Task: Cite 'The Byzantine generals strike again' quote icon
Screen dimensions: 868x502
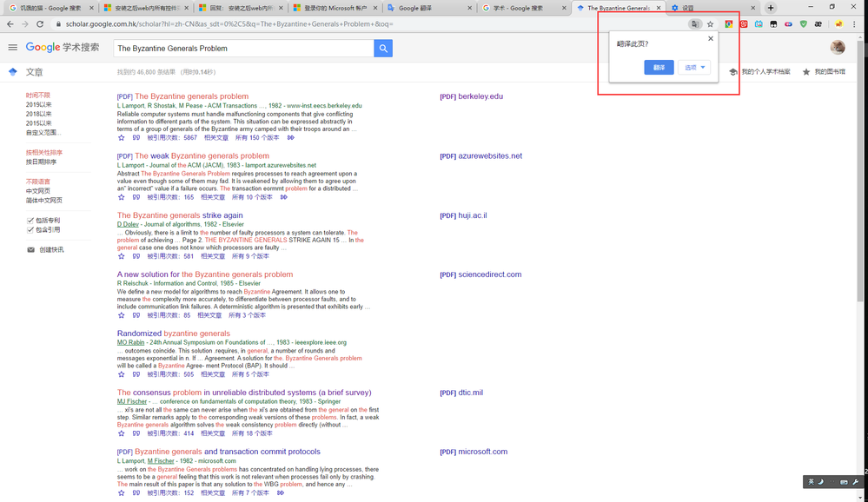Action: click(136, 256)
